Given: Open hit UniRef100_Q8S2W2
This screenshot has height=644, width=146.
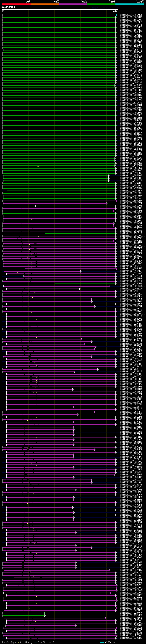Looking at the screenshot, I should click(131, 206).
